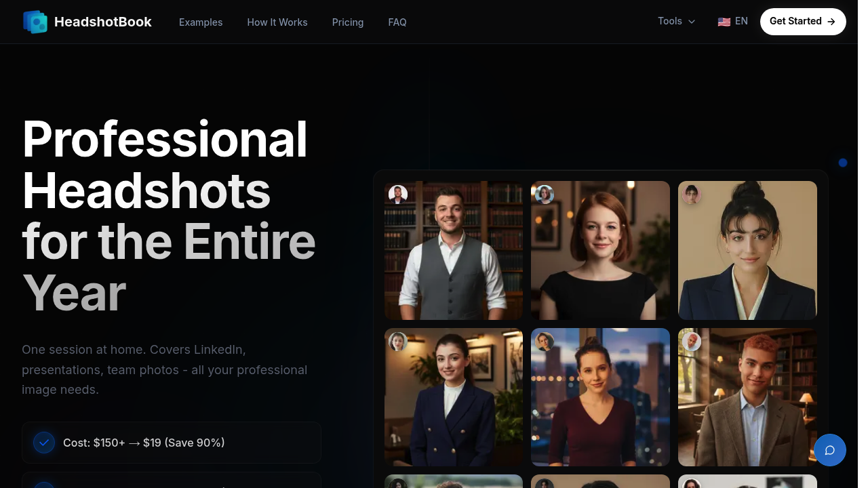Click the "Cost: $150+ → $19 (Save 90%)" text

[144, 443]
